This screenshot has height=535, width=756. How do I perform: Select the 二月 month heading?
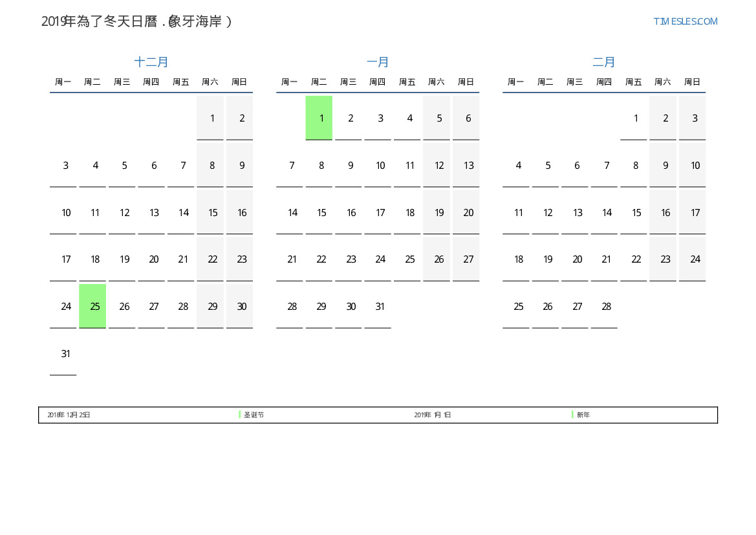click(x=604, y=62)
